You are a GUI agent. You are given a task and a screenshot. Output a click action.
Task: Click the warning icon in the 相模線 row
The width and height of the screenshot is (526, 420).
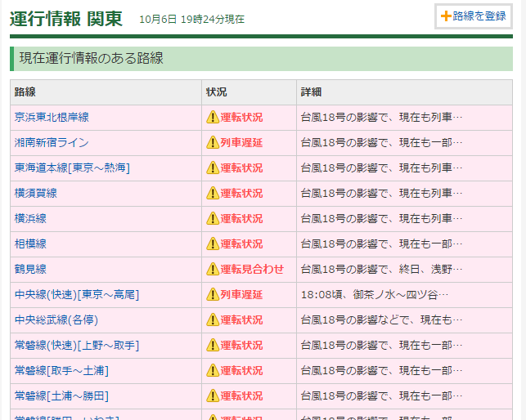point(213,244)
